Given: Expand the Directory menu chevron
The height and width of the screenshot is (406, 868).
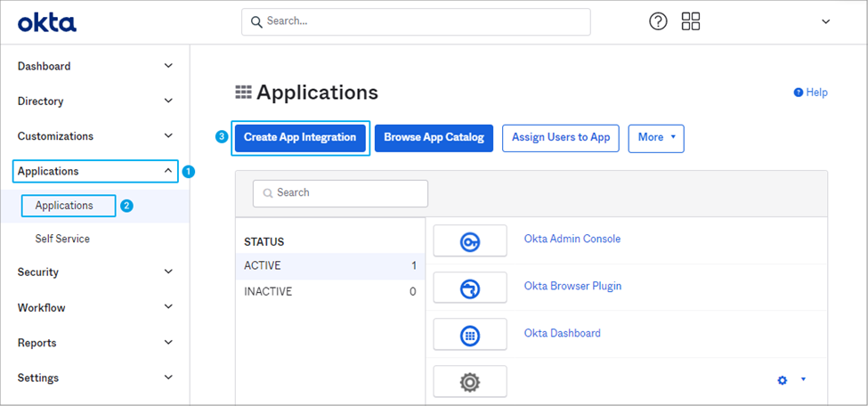Looking at the screenshot, I should [x=169, y=101].
